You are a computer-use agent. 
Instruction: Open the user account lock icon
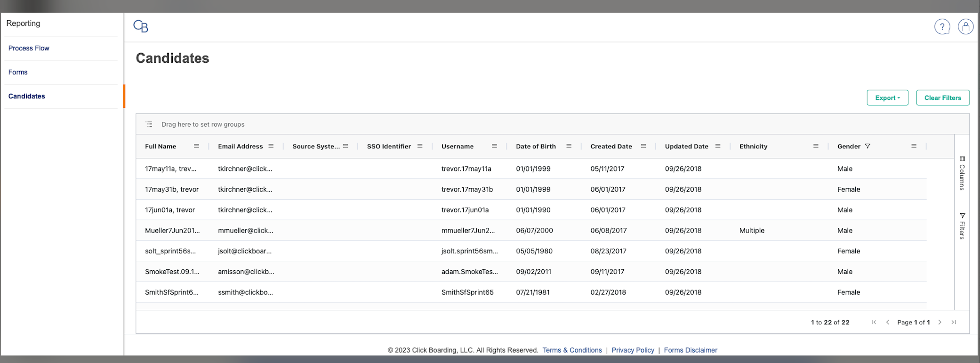pyautogui.click(x=965, y=27)
